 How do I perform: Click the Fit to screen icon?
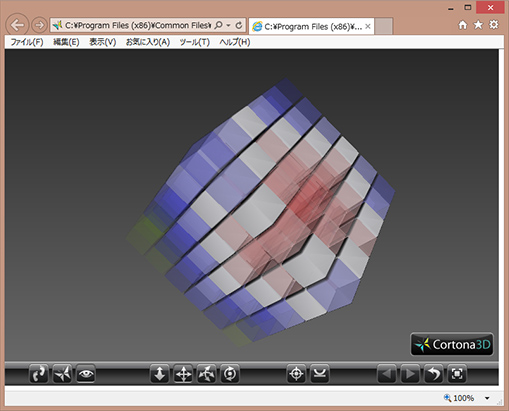tap(457, 374)
